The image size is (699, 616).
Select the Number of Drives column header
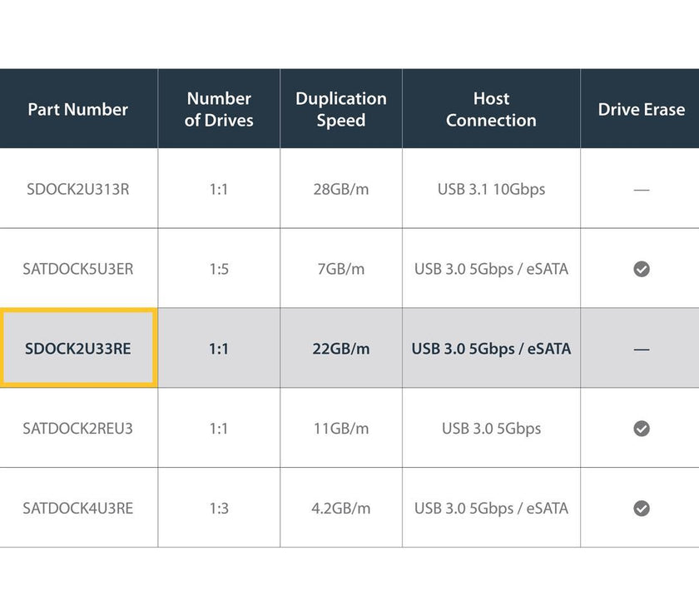coord(219,109)
